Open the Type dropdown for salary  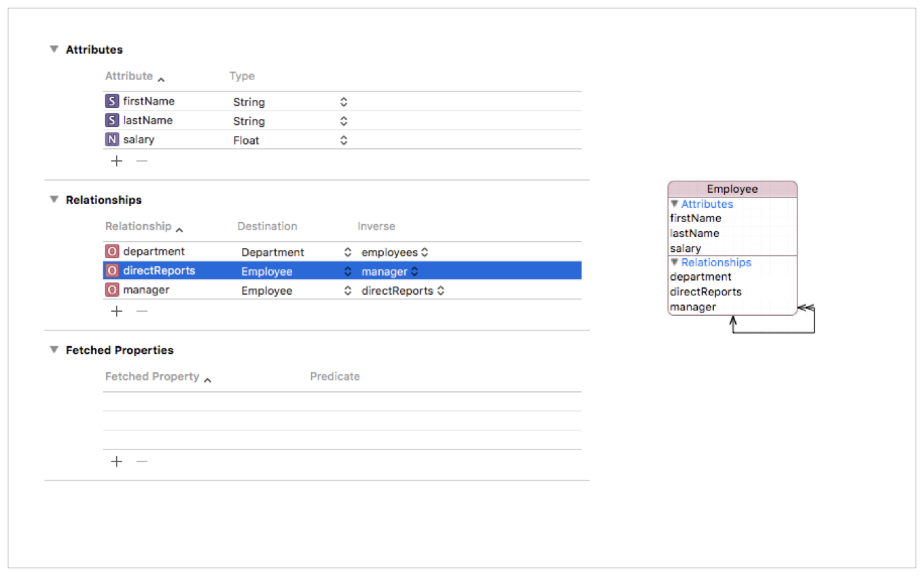click(344, 140)
